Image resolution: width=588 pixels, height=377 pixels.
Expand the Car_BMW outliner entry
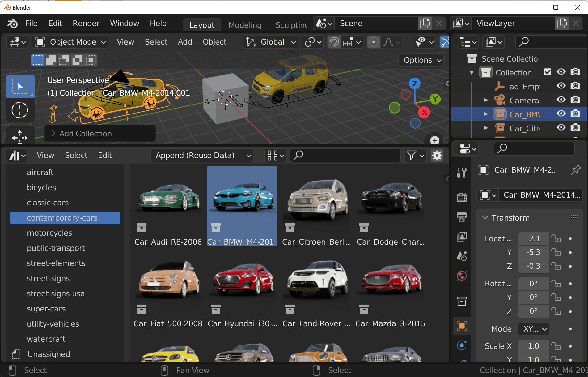pos(485,114)
